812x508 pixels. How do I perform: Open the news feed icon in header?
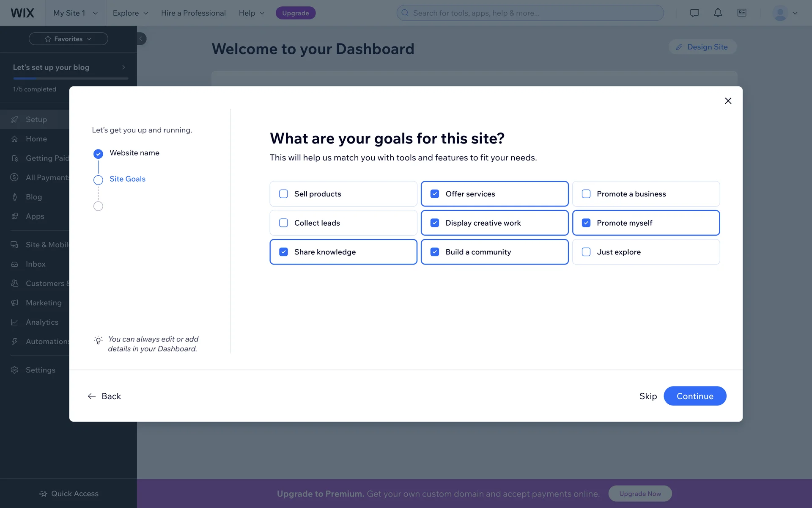click(742, 13)
